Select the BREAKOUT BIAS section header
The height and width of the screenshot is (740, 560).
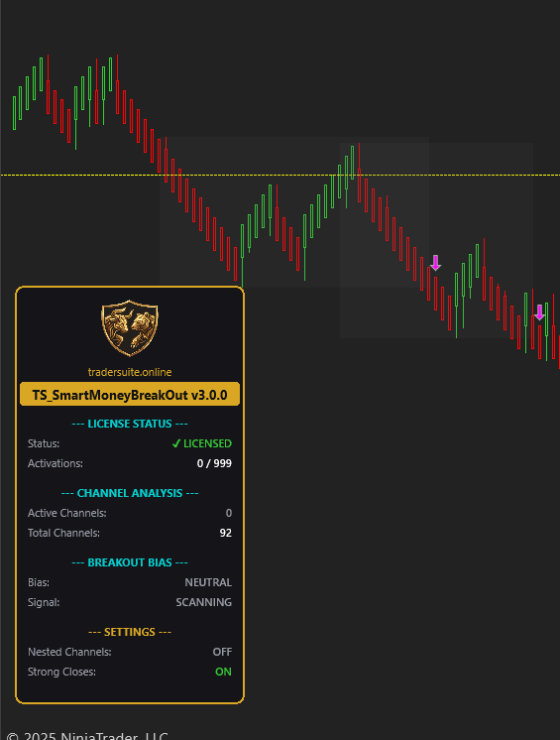130,562
